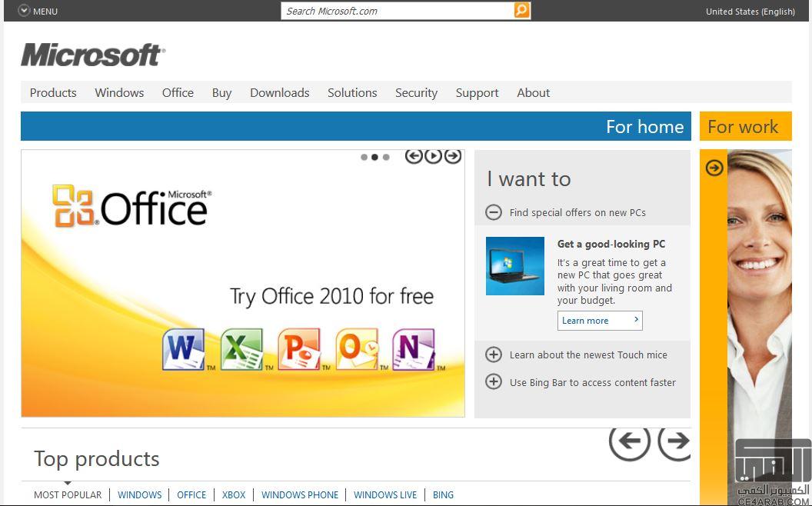Open the MENU dropdown arrow icon

24,11
